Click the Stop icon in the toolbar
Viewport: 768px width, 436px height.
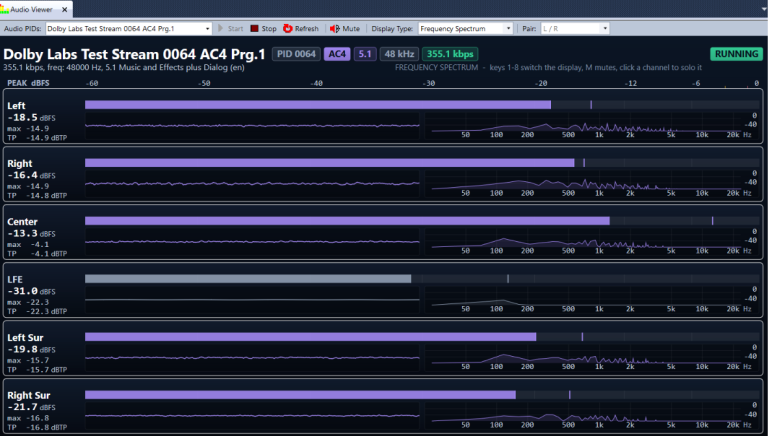(x=254, y=28)
